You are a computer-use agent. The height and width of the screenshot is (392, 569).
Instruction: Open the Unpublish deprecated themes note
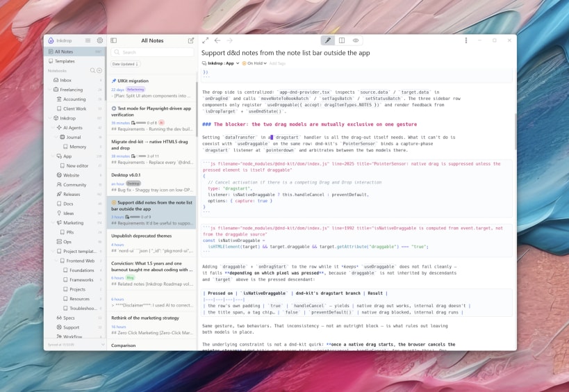tap(151, 243)
